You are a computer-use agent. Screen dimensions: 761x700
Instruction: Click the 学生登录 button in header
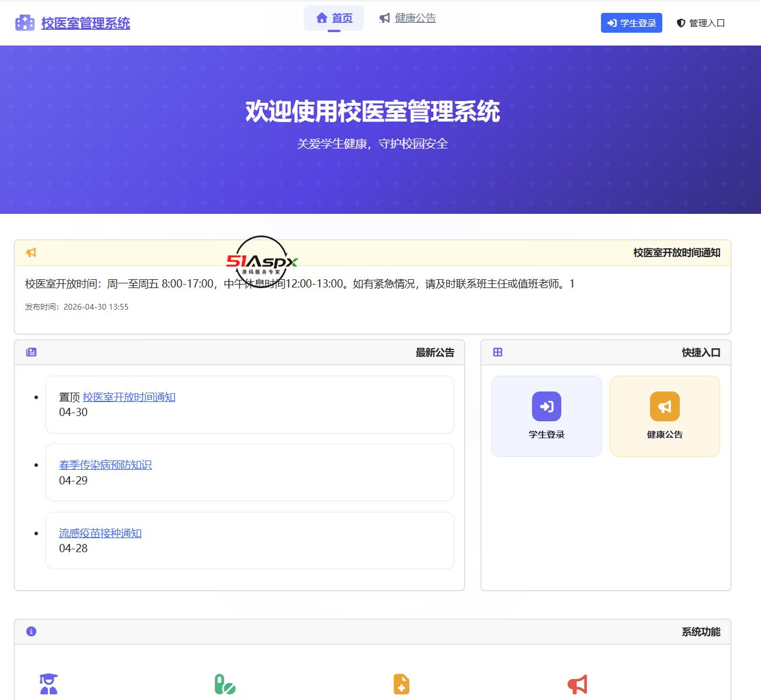tap(631, 23)
